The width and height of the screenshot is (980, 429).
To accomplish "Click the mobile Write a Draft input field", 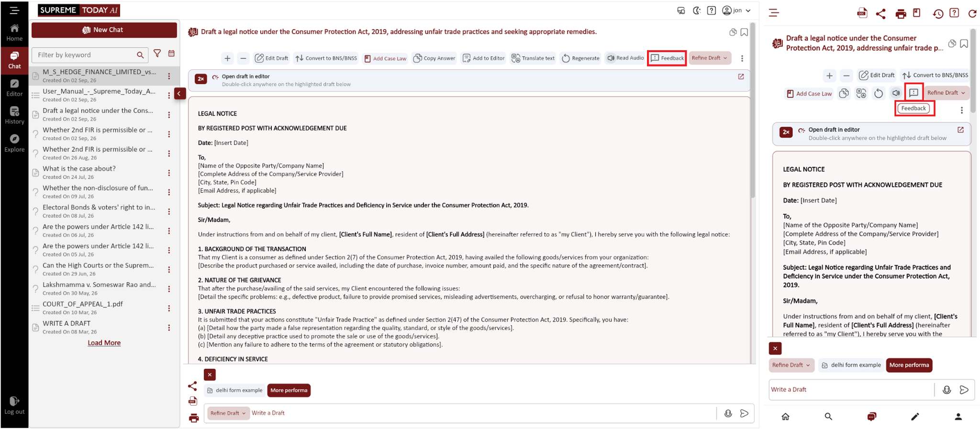I will (x=851, y=390).
